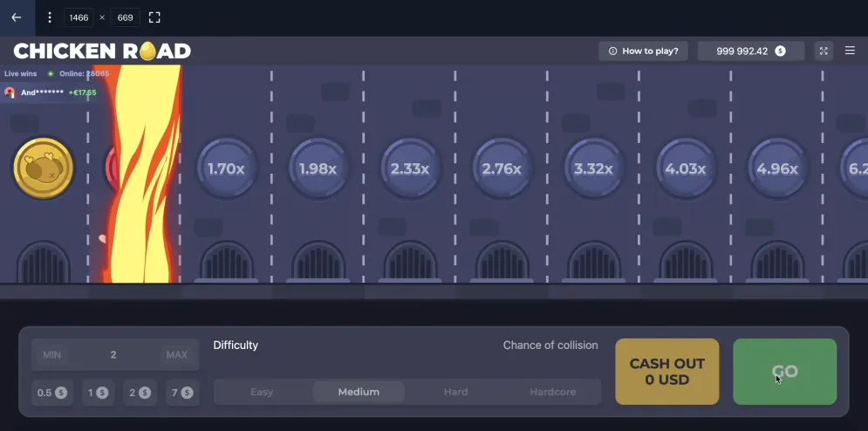Select Medium difficulty

(x=359, y=393)
